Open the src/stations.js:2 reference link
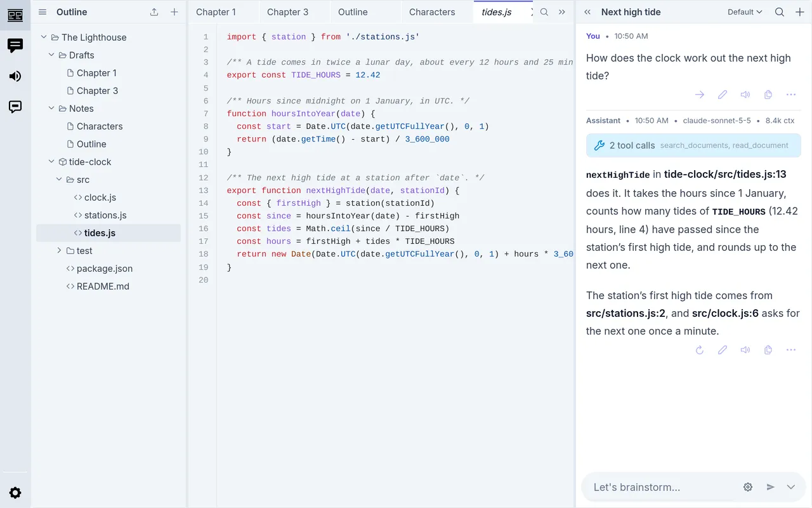This screenshot has height=508, width=812. pos(625,313)
